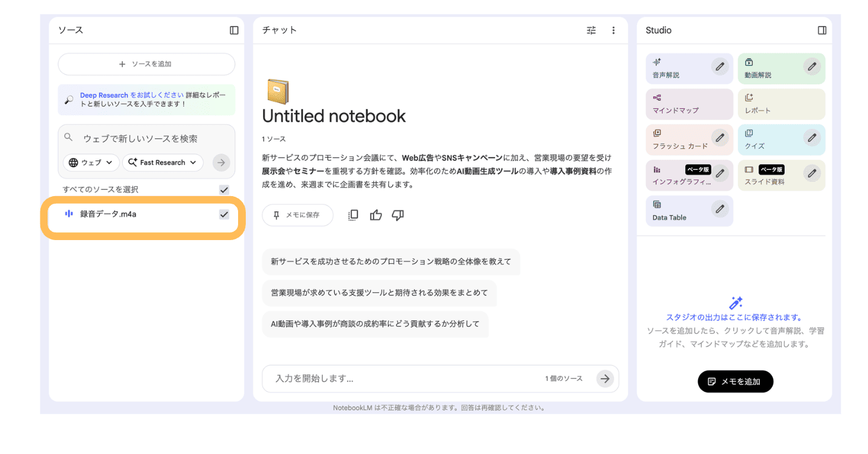Click the Deep Research をお試しください link
Viewport: 868px width, 454px height.
click(132, 95)
